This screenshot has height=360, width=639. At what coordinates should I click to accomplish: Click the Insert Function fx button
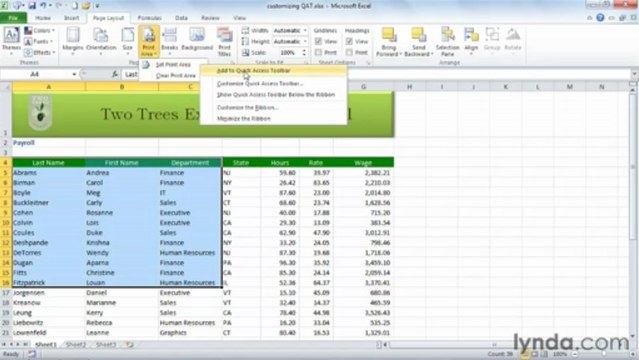(115, 74)
